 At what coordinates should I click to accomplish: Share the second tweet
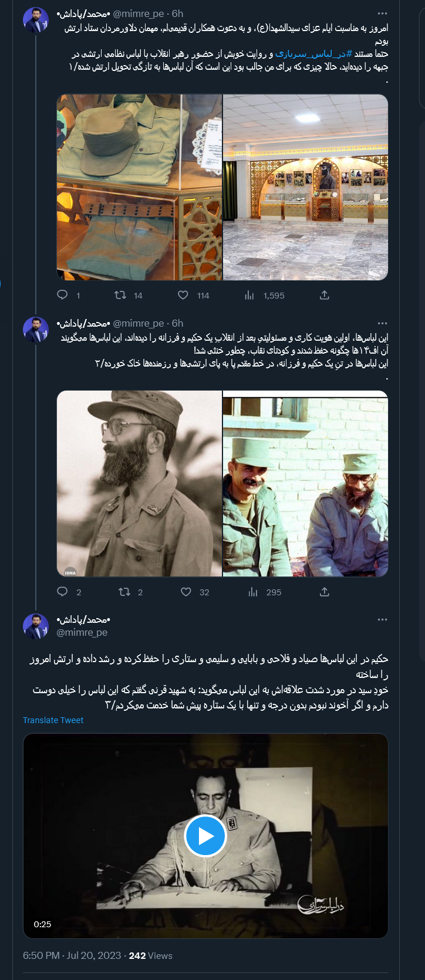click(325, 592)
